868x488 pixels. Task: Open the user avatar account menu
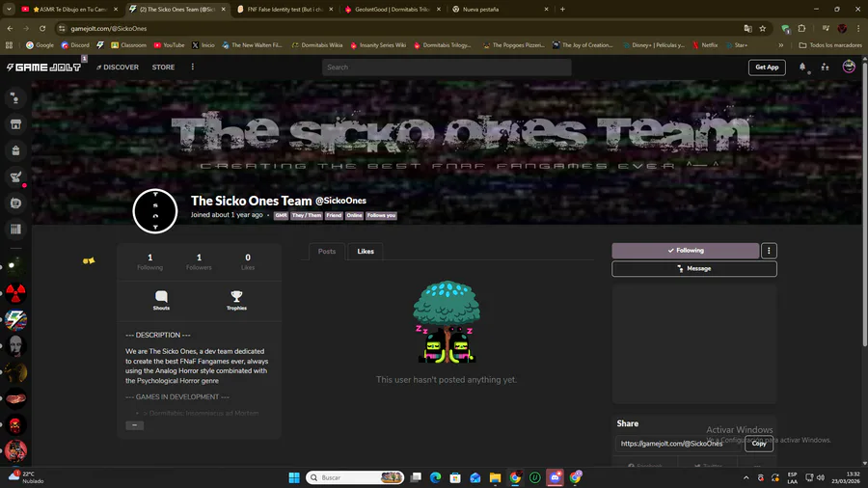[849, 67]
